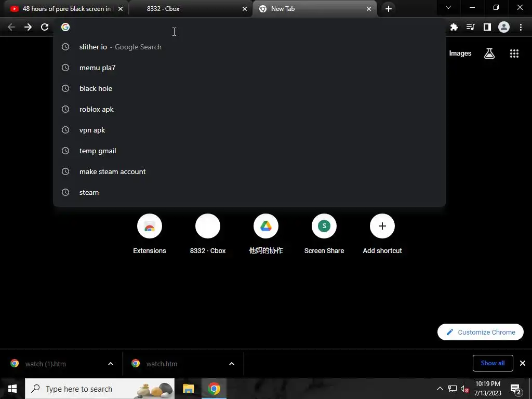Open downloaded file watch (1).htm
This screenshot has height=399, width=532.
pyautogui.click(x=46, y=364)
